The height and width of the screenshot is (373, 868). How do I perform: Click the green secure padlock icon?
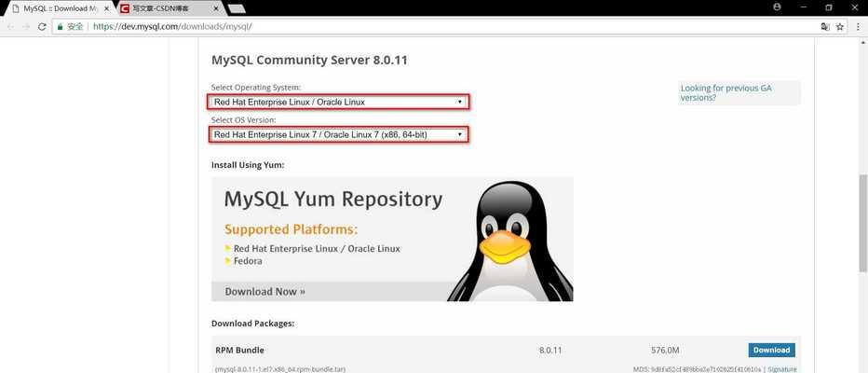pyautogui.click(x=60, y=27)
